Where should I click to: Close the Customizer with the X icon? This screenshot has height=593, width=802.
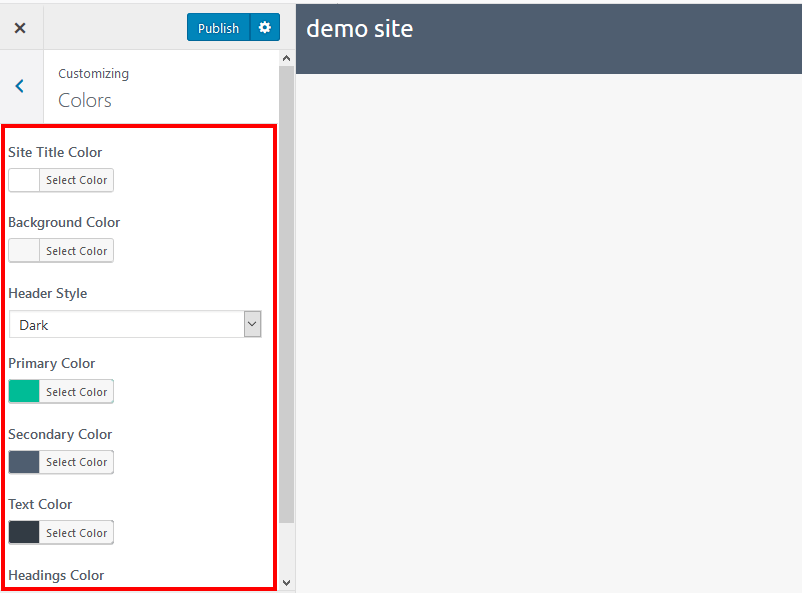tap(20, 28)
